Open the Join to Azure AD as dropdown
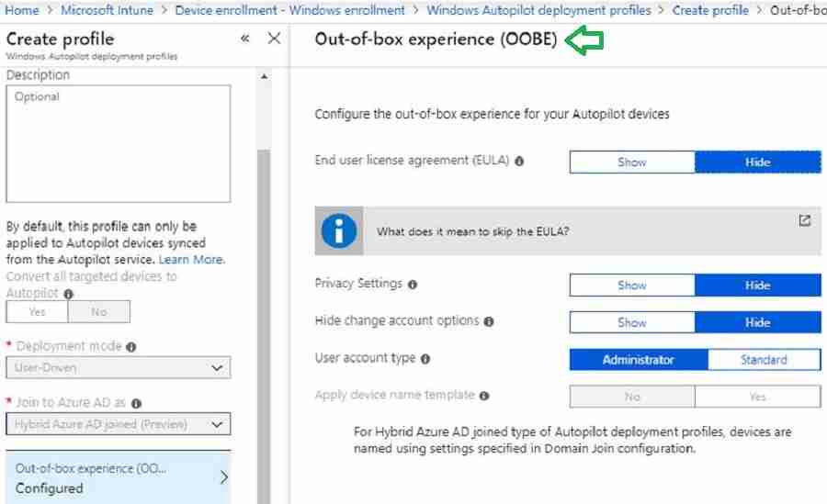Image resolution: width=827 pixels, height=504 pixels. [119, 424]
